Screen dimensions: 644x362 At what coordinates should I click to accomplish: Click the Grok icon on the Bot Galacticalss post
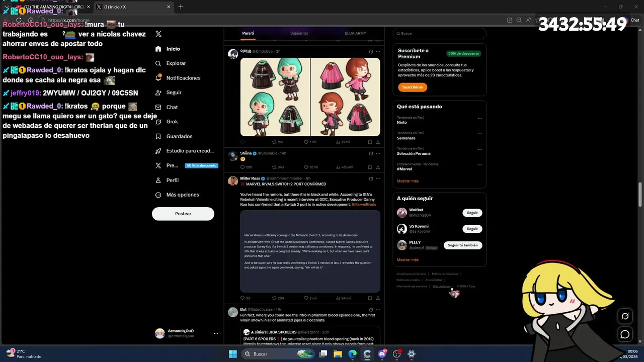click(371, 310)
